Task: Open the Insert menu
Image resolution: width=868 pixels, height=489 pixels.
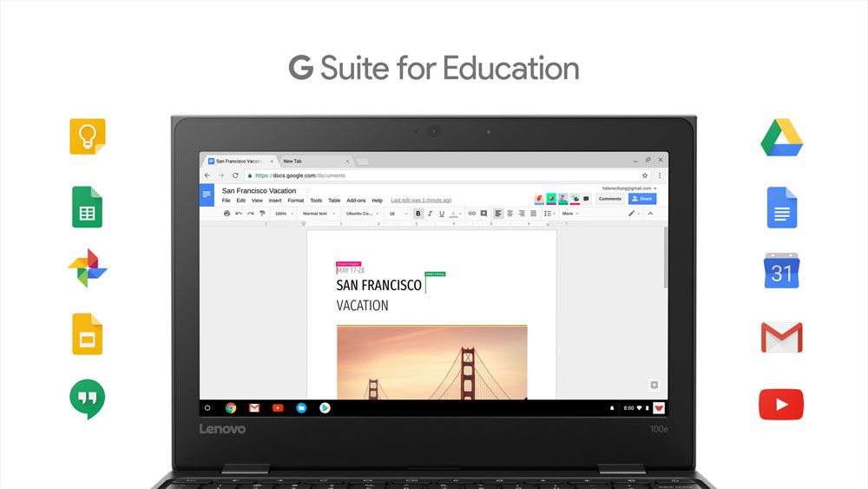Action: (x=275, y=201)
